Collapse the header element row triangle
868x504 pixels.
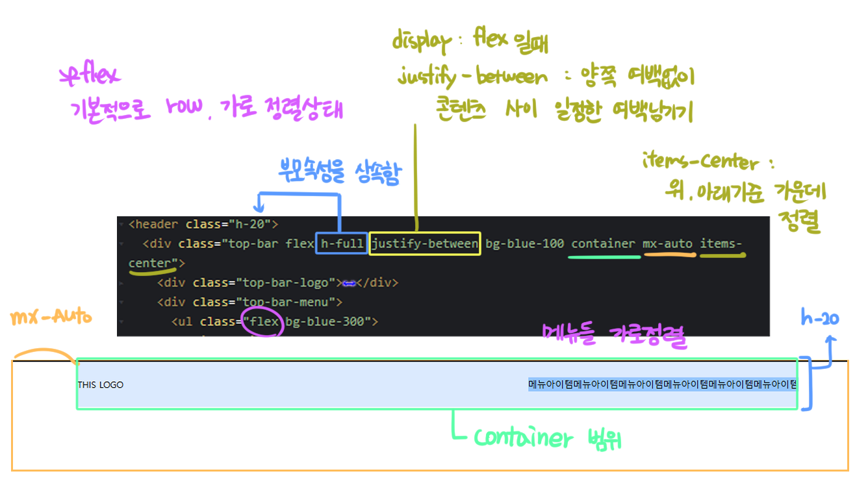[121, 225]
